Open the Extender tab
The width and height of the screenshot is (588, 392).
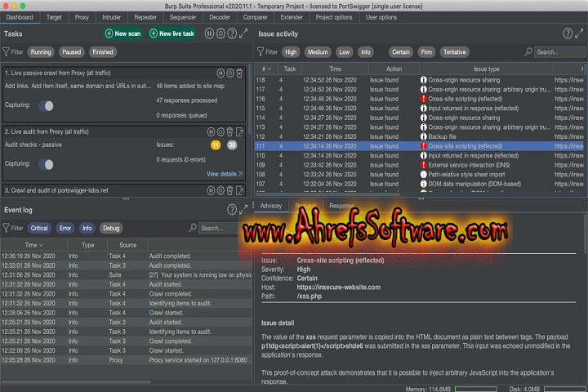point(292,17)
